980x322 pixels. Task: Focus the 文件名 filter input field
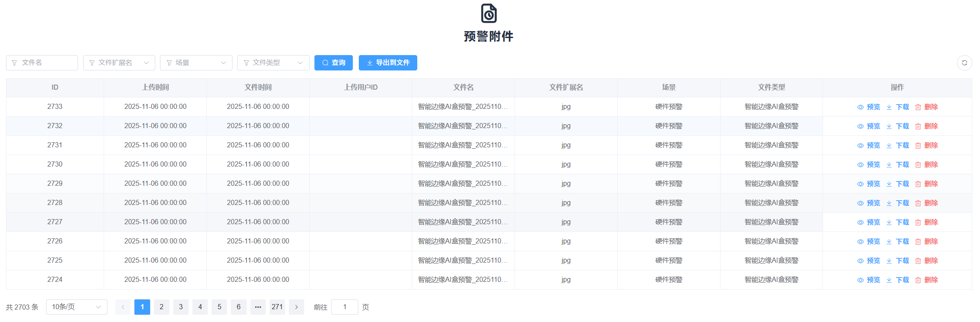(42, 63)
